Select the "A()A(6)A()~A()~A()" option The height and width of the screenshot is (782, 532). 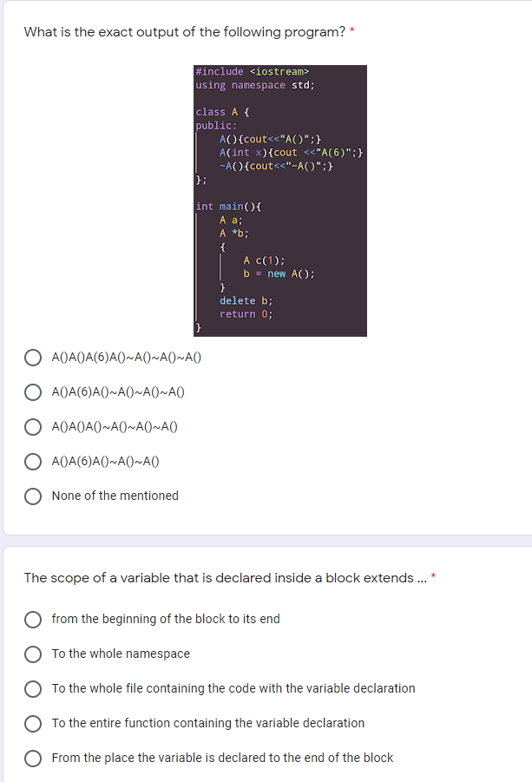[x=33, y=461]
